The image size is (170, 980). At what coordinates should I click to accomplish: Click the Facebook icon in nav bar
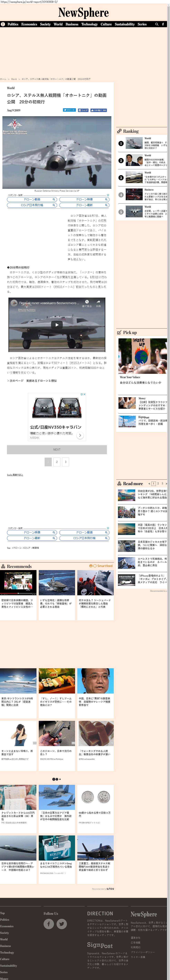pyautogui.click(x=163, y=24)
